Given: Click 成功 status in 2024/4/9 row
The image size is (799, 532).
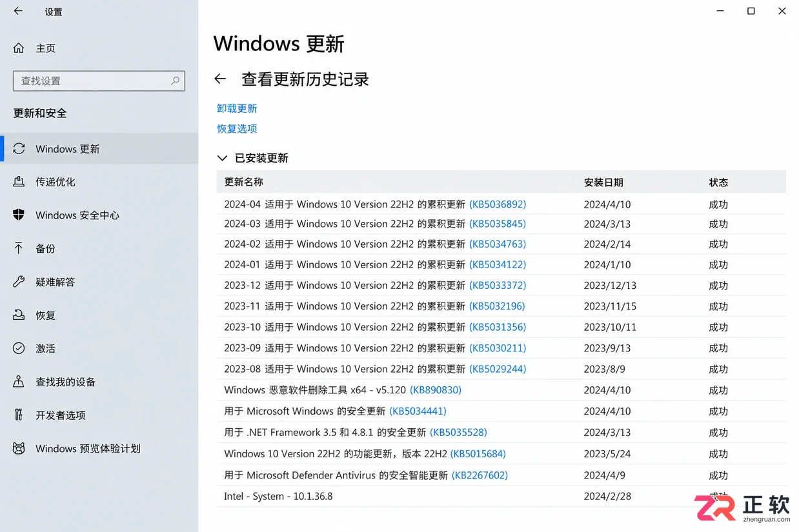Looking at the screenshot, I should [x=718, y=475].
